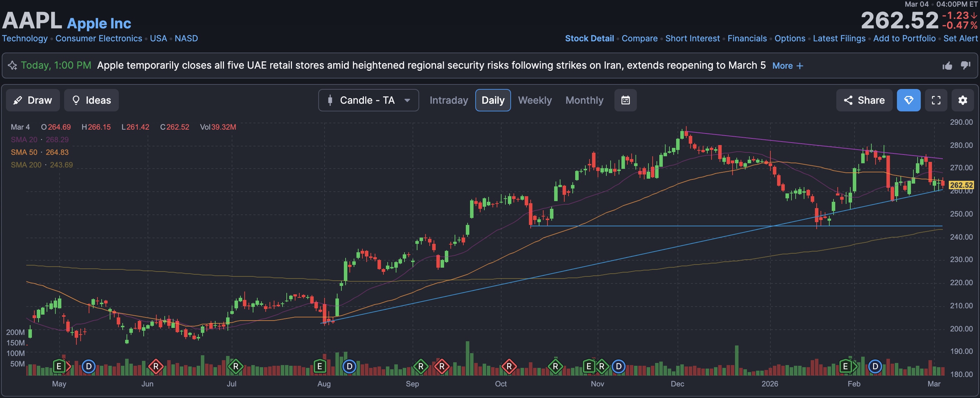Open the Candle - TA chart type dropdown
The height and width of the screenshot is (398, 980).
click(x=368, y=100)
